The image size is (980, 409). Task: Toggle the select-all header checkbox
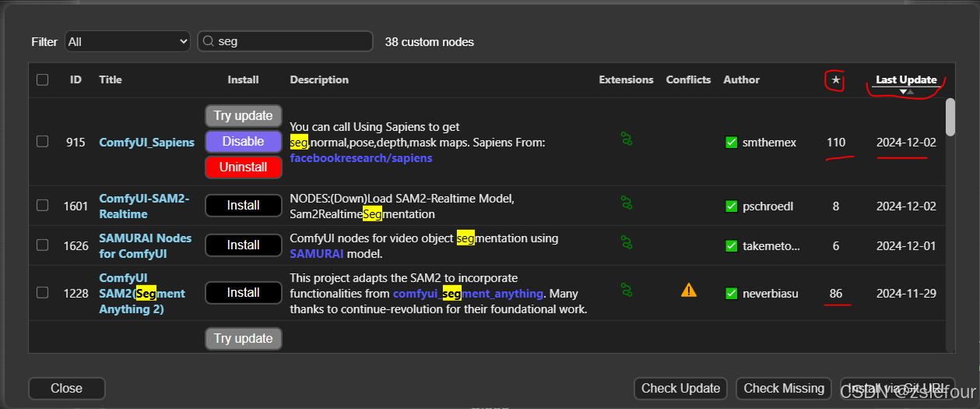click(42, 79)
